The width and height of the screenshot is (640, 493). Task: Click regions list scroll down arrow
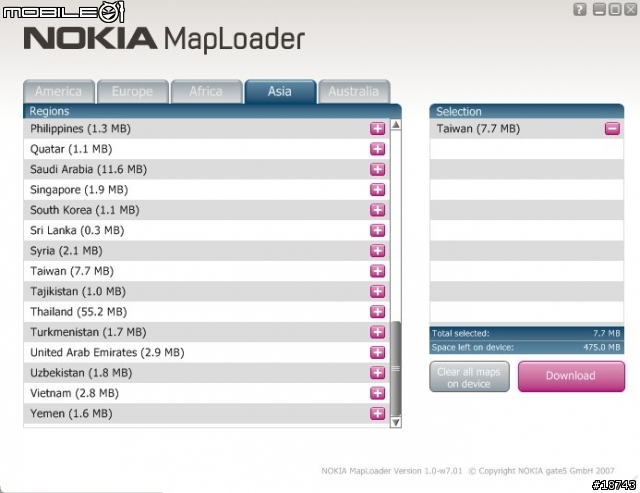coord(396,422)
